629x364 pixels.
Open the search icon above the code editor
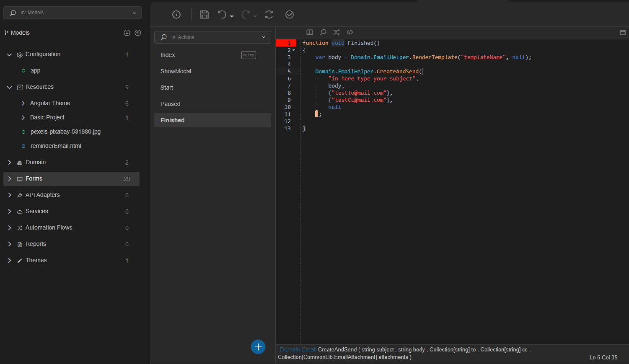click(323, 32)
